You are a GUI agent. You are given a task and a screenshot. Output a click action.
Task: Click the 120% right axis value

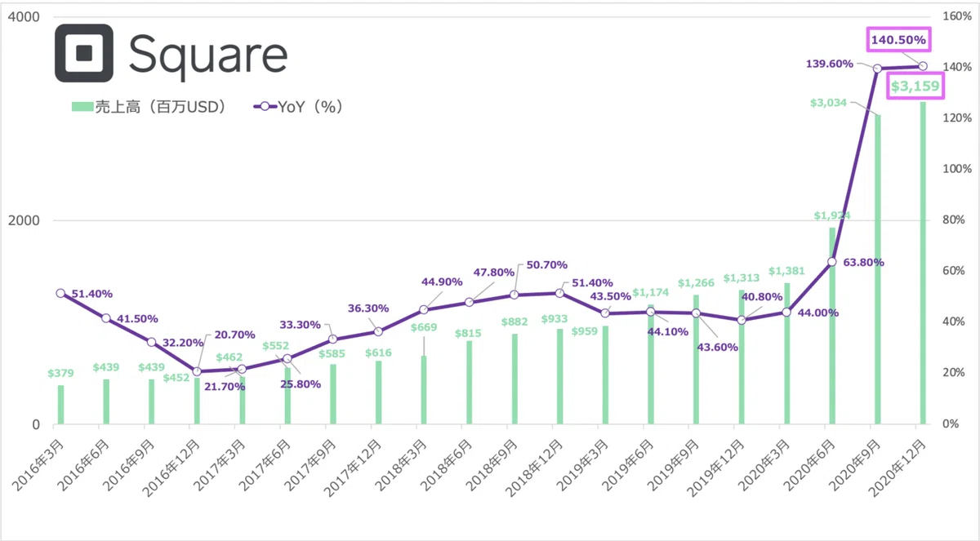pyautogui.click(x=956, y=118)
